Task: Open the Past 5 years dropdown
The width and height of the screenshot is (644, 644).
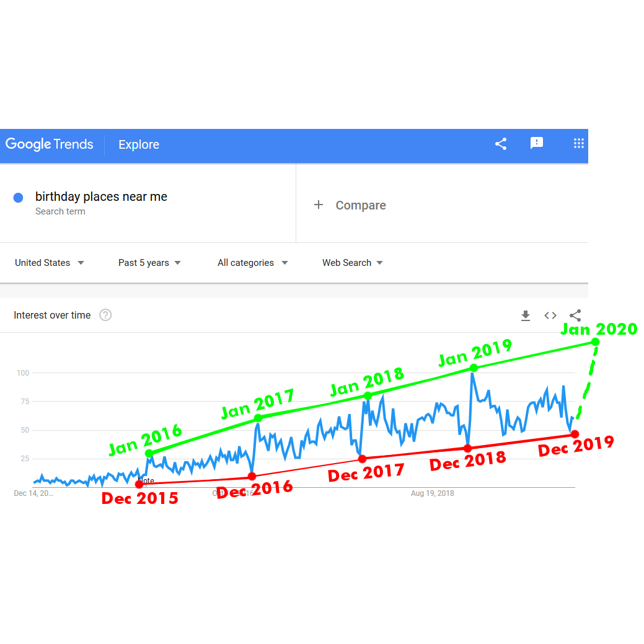Action: pyautogui.click(x=149, y=263)
